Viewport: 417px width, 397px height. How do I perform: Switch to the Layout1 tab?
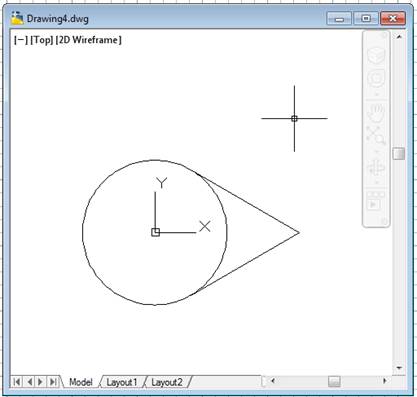[x=122, y=382]
